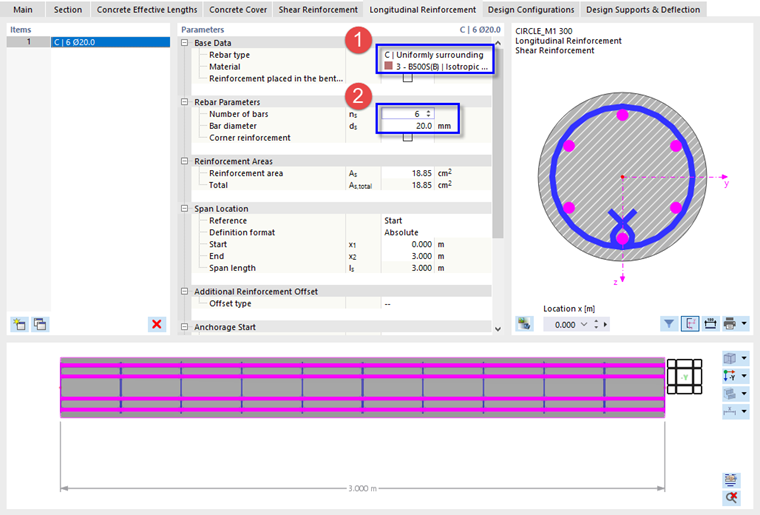760x515 pixels.
Task: Click the icon left of Location x field
Action: 524,324
